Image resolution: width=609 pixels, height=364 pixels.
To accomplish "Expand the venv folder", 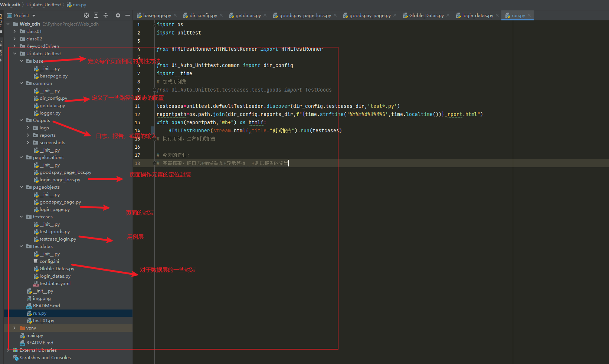I will click(x=14, y=328).
